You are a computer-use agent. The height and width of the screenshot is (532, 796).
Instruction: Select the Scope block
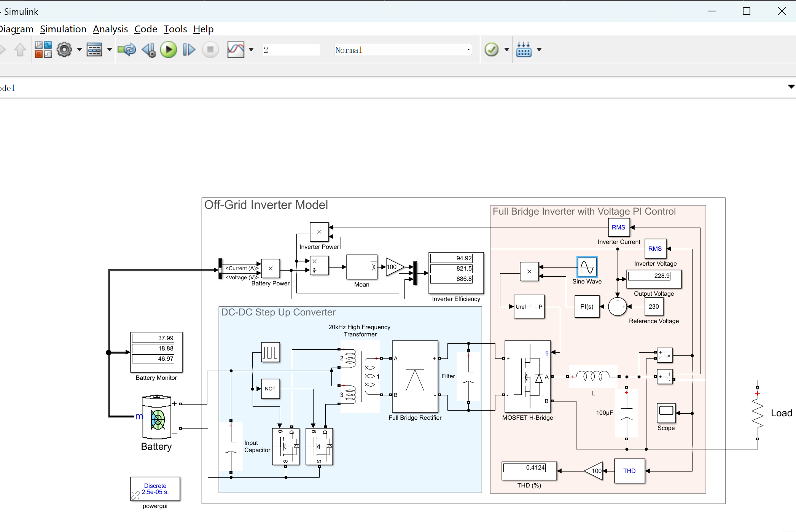(666, 413)
